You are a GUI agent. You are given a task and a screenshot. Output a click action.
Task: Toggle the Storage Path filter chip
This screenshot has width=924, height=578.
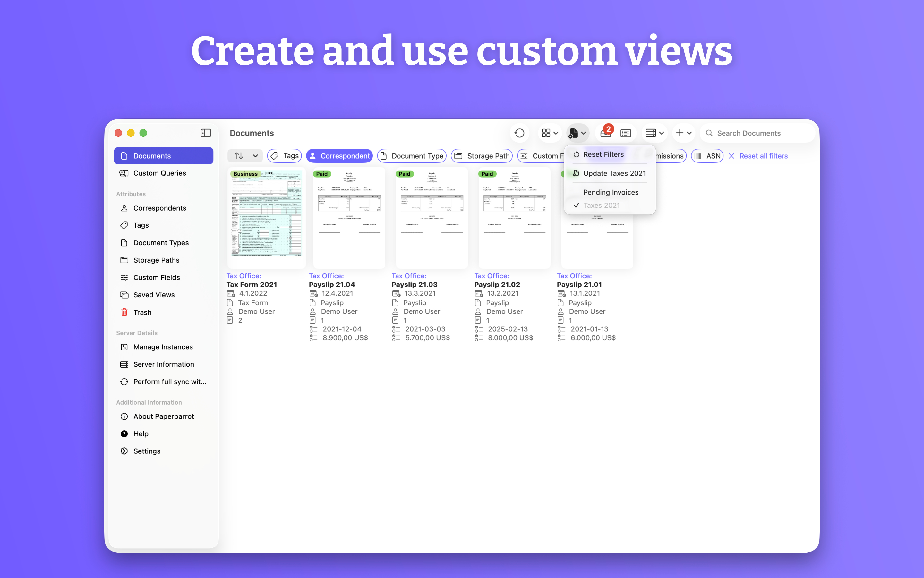(482, 156)
